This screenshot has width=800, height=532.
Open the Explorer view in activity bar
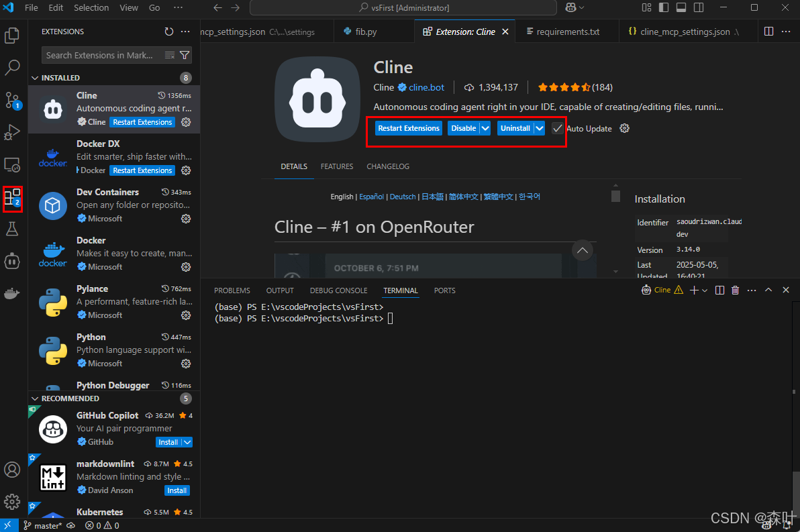click(x=12, y=35)
